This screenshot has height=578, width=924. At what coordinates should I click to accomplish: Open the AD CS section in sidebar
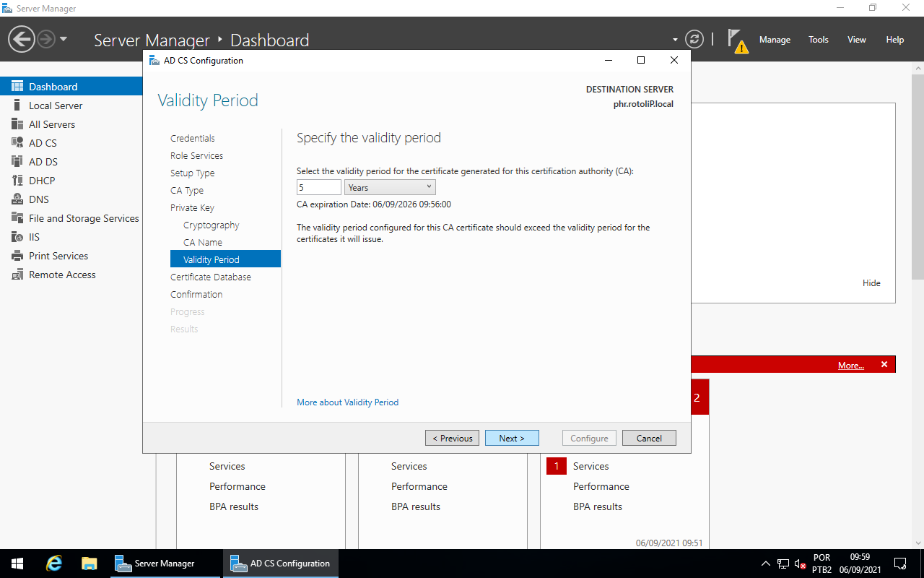coord(43,142)
